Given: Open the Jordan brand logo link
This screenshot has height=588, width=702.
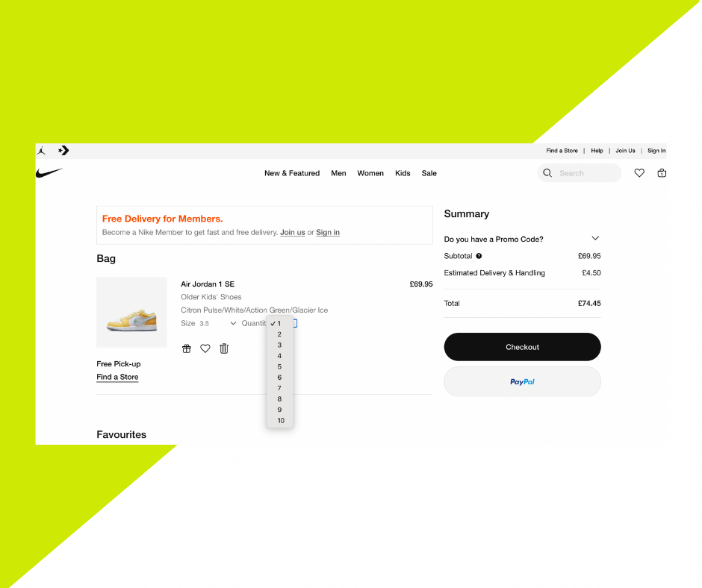Looking at the screenshot, I should (x=42, y=150).
